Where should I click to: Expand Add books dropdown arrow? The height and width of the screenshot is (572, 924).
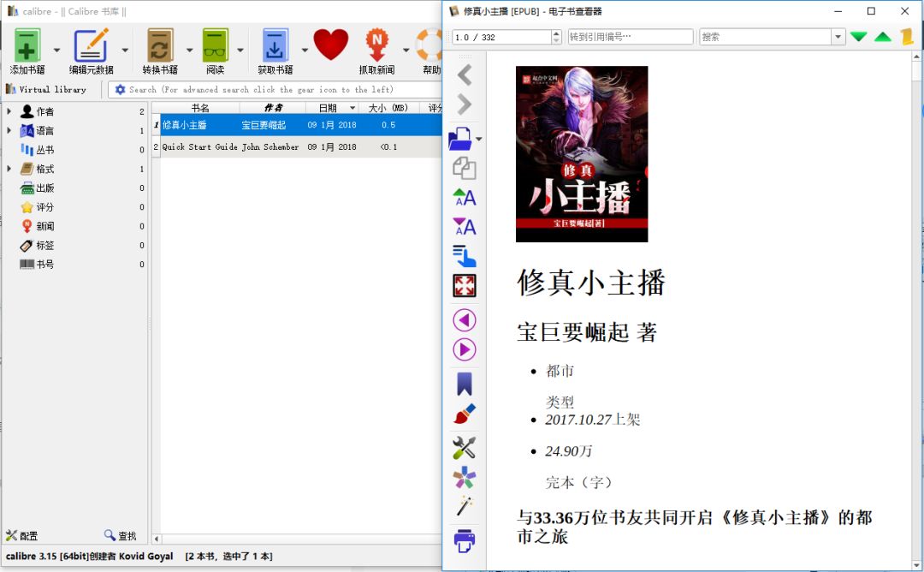click(56, 51)
